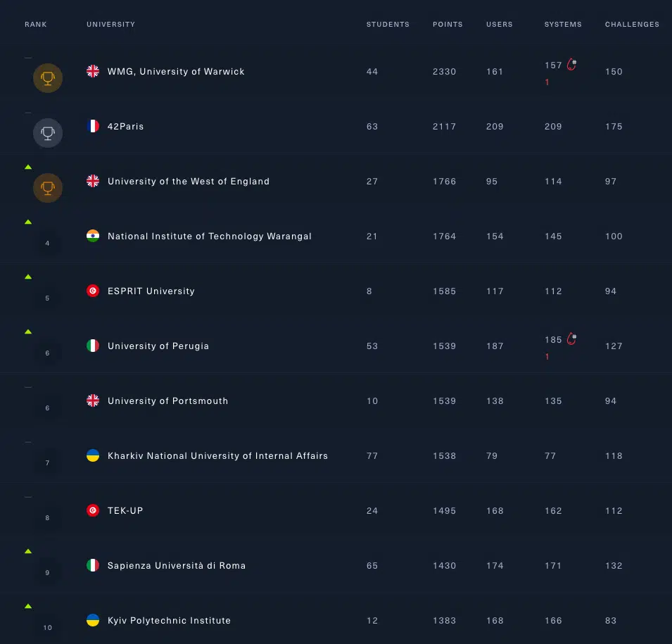Open Sapienza Università di Roma entry
The width and height of the screenshot is (672, 644).
(x=177, y=565)
